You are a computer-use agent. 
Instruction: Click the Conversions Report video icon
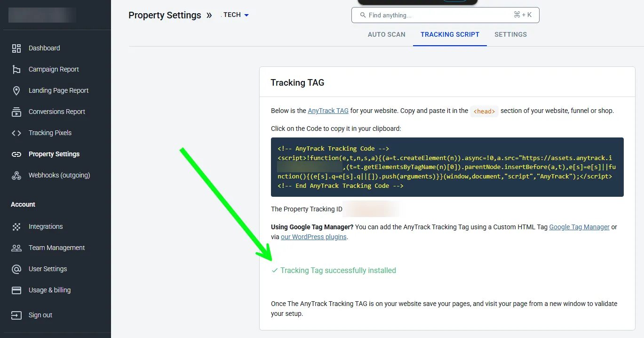click(16, 112)
